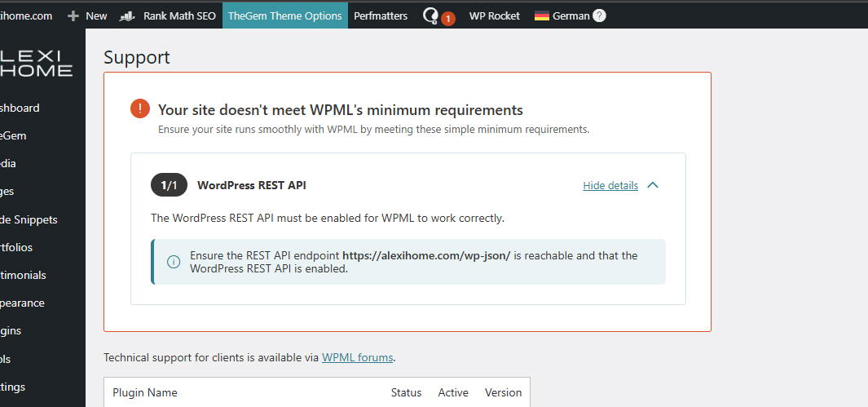Go to Code Snippets in sidebar
The width and height of the screenshot is (868, 407).
(29, 219)
